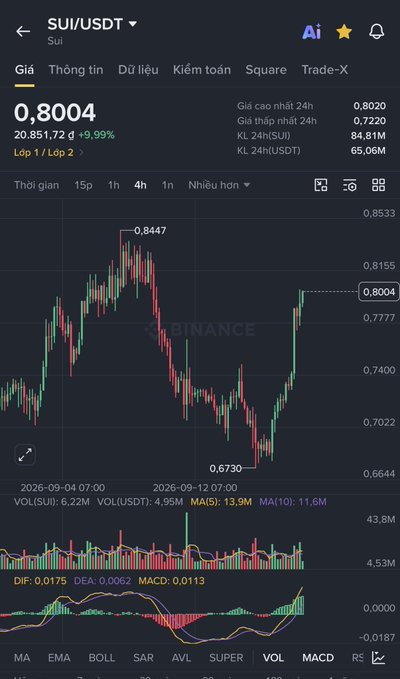Click the large price 0,8004 heading
Image resolution: width=400 pixels, height=679 pixels.
pyautogui.click(x=55, y=113)
